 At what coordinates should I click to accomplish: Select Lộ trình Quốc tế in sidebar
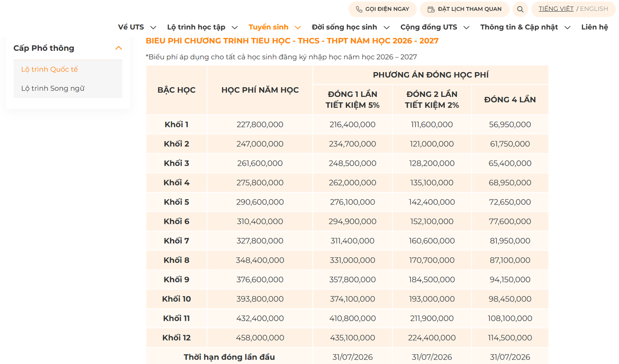50,69
